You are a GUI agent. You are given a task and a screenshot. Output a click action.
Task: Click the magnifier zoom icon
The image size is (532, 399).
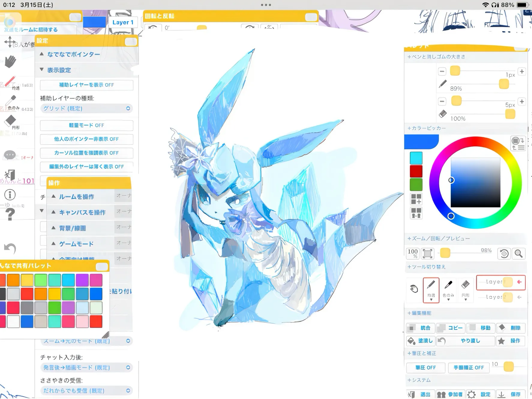[x=518, y=254]
